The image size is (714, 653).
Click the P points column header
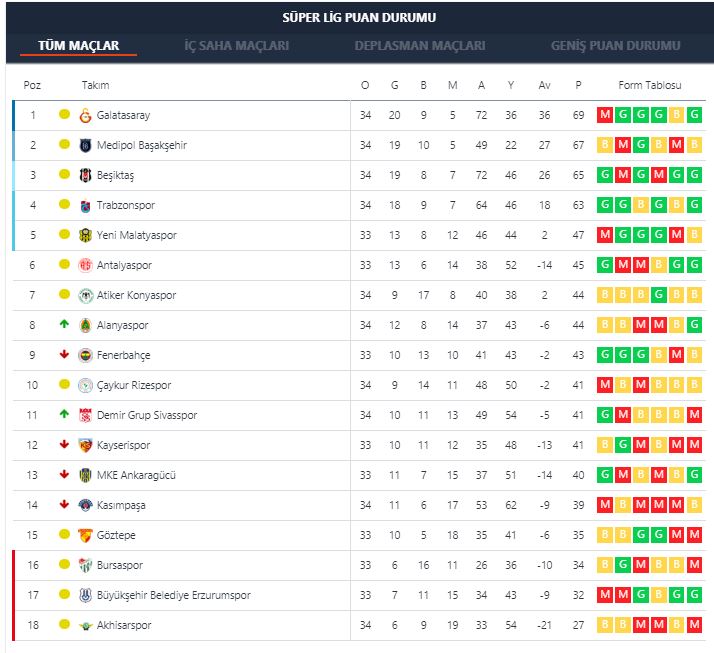tap(578, 85)
